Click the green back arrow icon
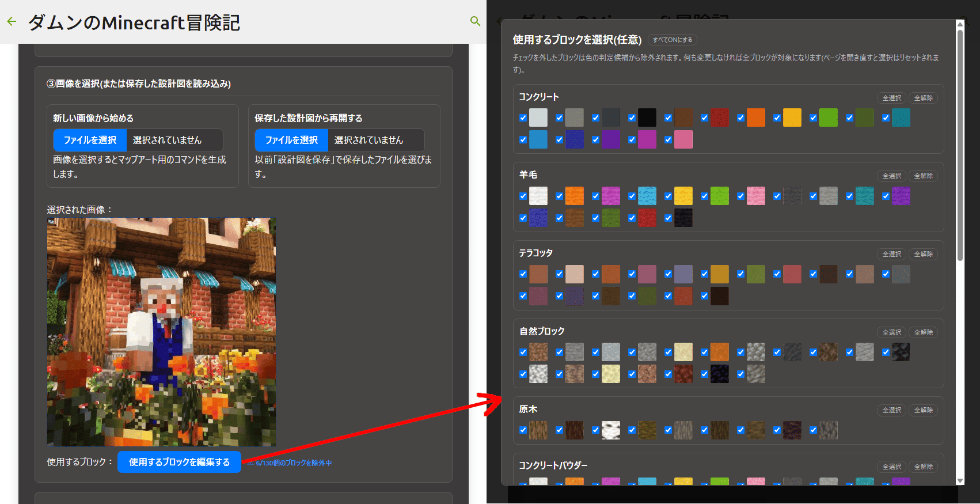Viewport: 980px width, 504px height. click(x=12, y=22)
